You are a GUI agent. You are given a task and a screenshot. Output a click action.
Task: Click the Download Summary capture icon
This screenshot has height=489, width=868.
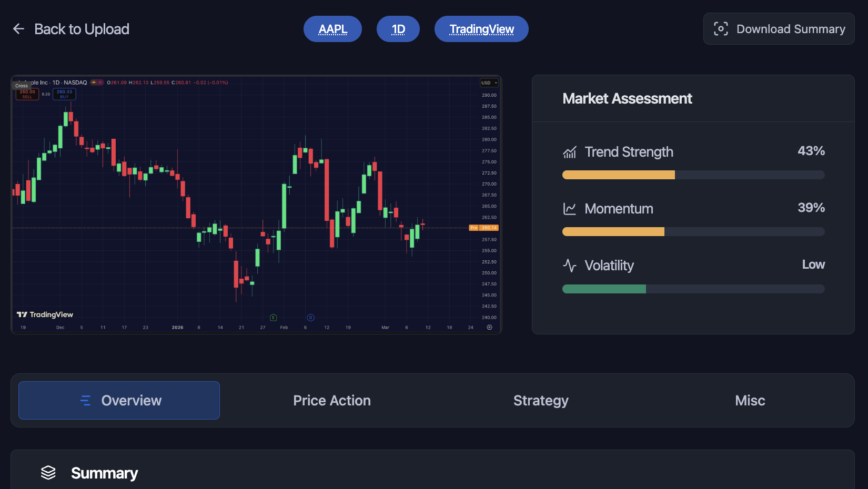click(721, 29)
